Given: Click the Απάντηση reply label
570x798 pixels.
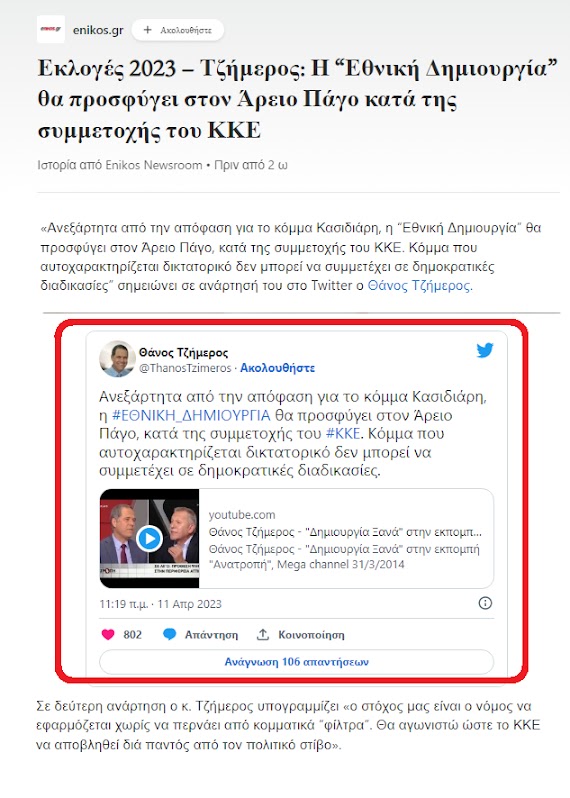Looking at the screenshot, I should pos(211,635).
